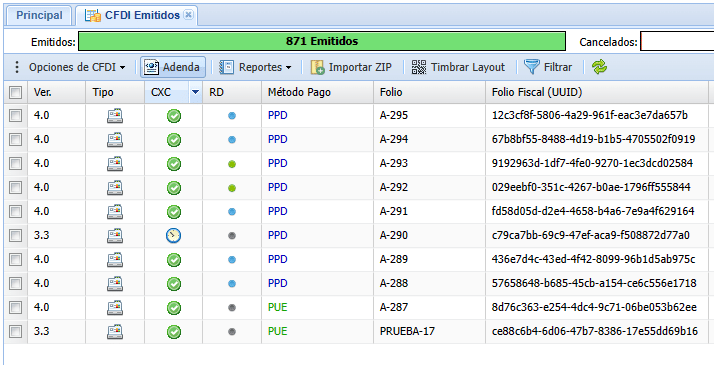Click the Tipo invoice icon for A-295
The height and width of the screenshot is (365, 714).
(x=115, y=116)
